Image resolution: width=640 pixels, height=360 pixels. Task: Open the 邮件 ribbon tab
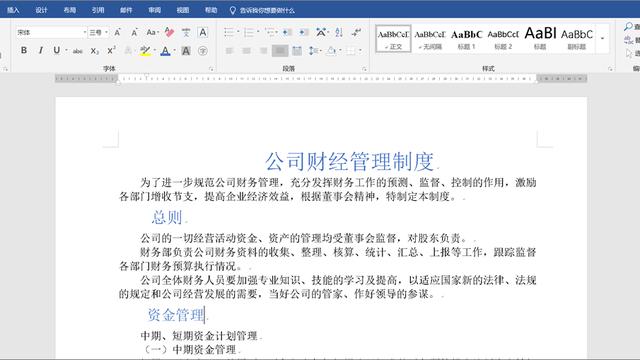coord(126,10)
